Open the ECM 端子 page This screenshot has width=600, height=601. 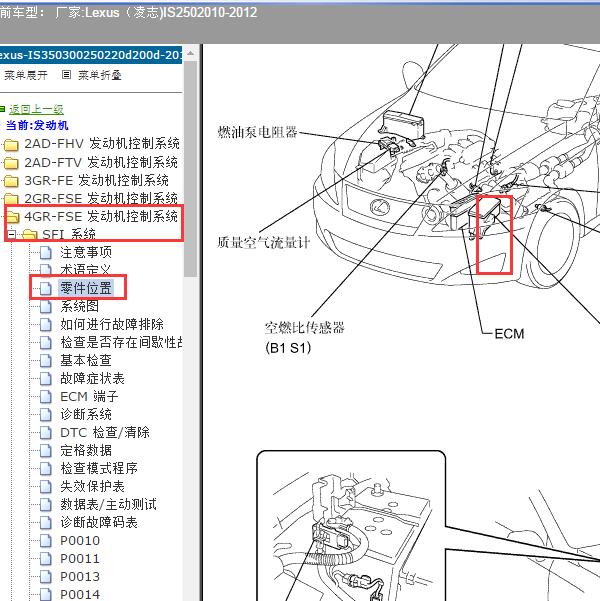89,396
